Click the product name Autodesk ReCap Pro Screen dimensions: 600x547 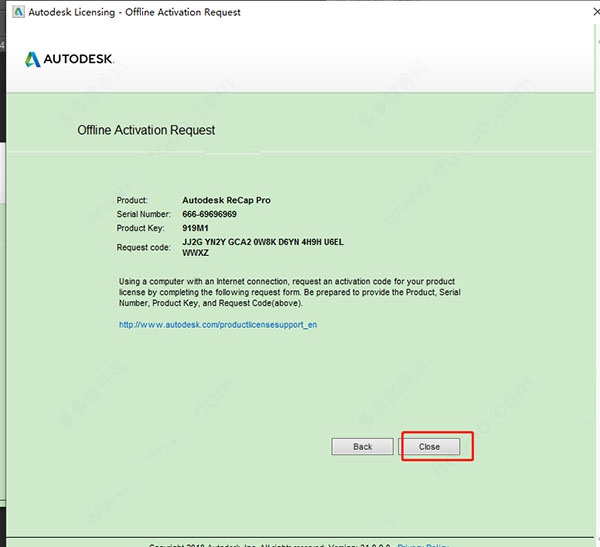pos(226,200)
